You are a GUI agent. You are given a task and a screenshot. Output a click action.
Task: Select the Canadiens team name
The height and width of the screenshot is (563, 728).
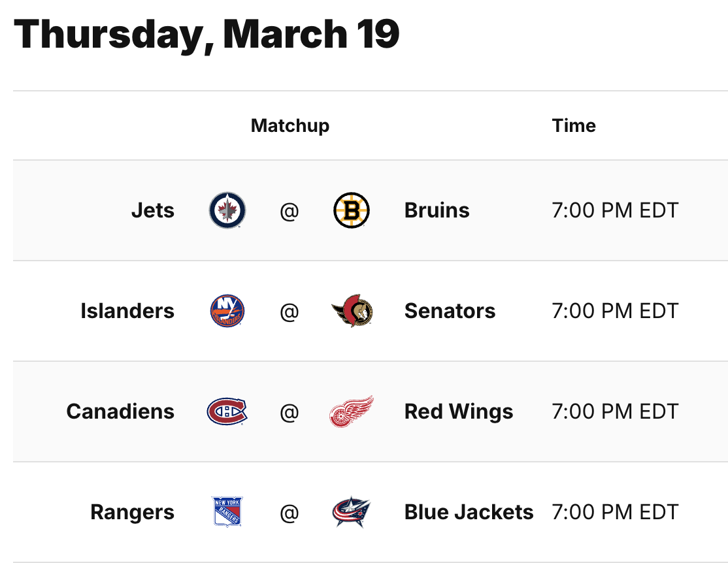coord(120,411)
